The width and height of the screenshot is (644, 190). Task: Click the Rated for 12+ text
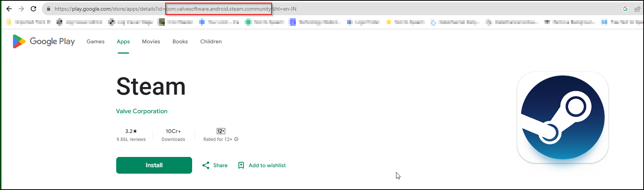pos(218,139)
